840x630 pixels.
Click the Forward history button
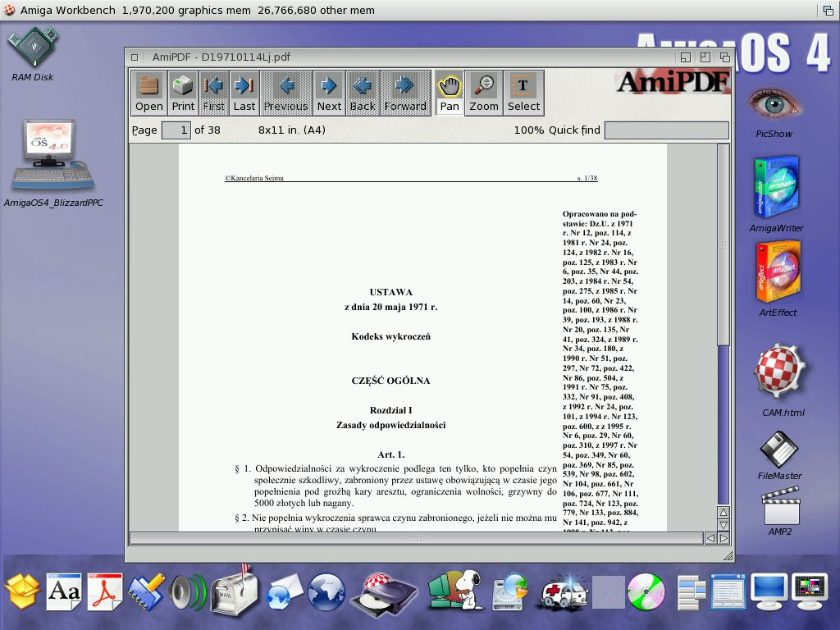405,93
